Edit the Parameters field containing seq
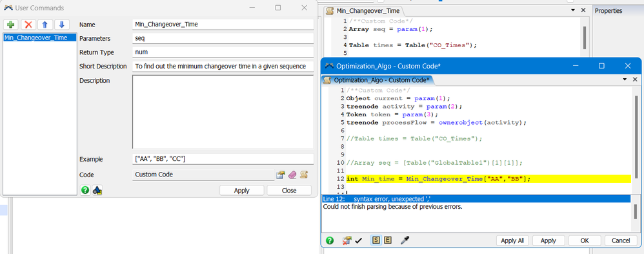 click(x=223, y=38)
